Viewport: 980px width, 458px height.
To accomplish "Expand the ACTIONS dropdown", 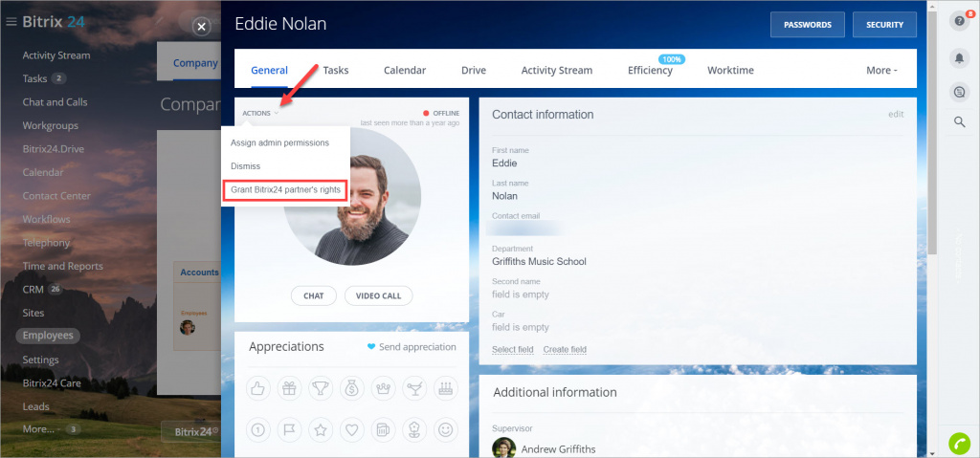I will tap(260, 113).
